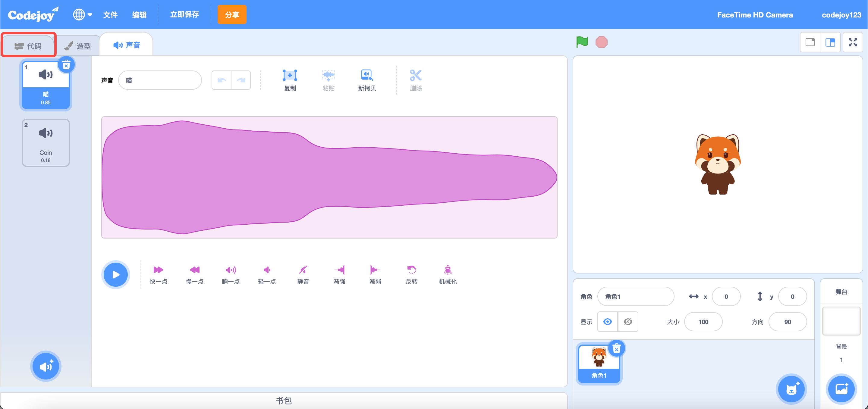The image size is (868, 409).
Task: Open the 编辑 edit menu
Action: pos(139,15)
